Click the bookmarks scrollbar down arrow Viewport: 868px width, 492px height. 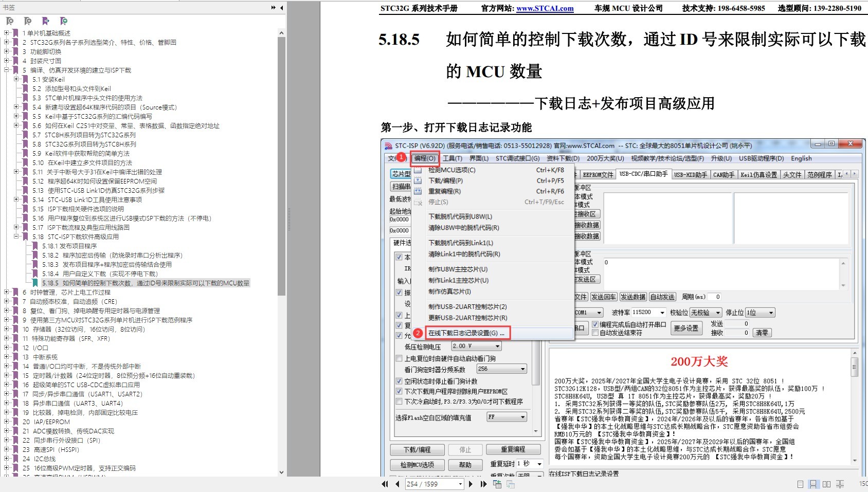point(281,472)
